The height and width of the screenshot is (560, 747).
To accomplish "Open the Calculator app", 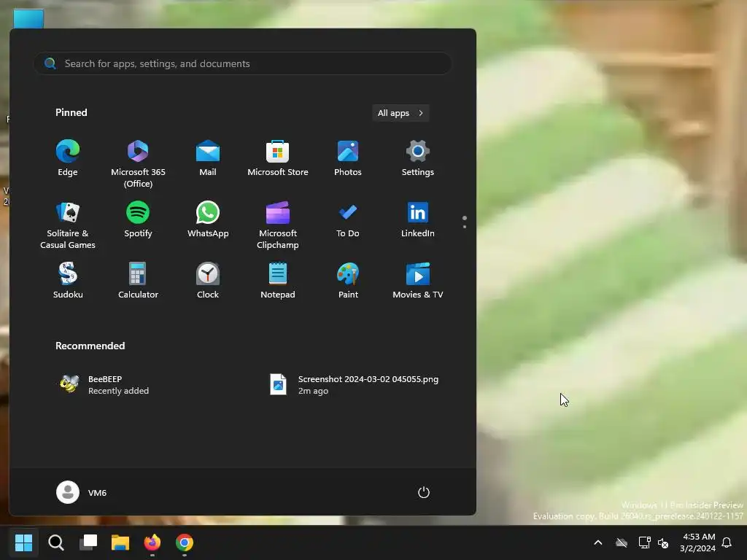I will click(138, 281).
